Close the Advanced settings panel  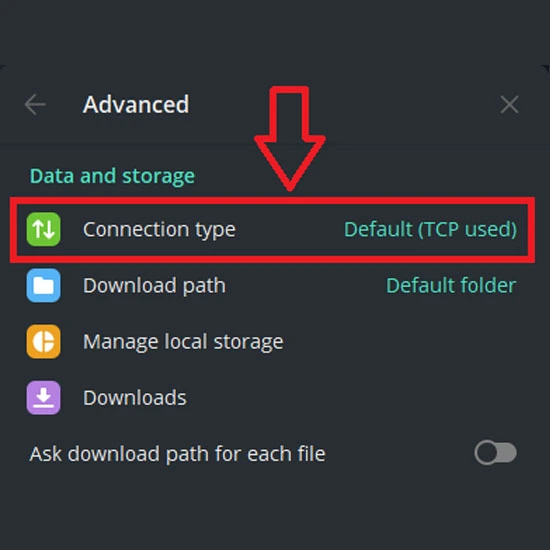[x=509, y=104]
